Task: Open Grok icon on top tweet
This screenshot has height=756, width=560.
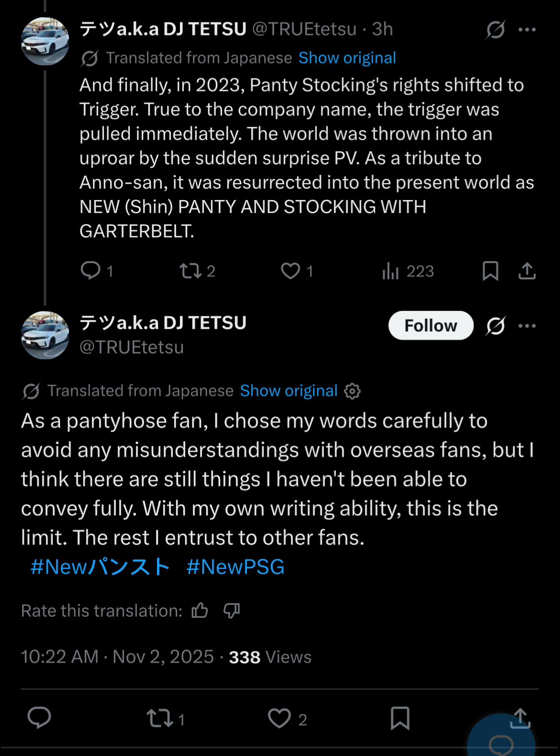Action: tap(495, 30)
